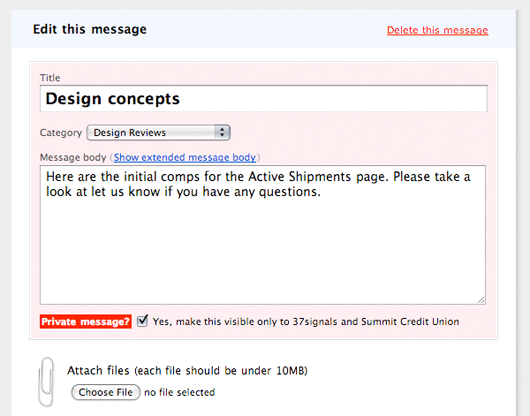Focus the Title field with 'Design concepts'

coord(264,99)
